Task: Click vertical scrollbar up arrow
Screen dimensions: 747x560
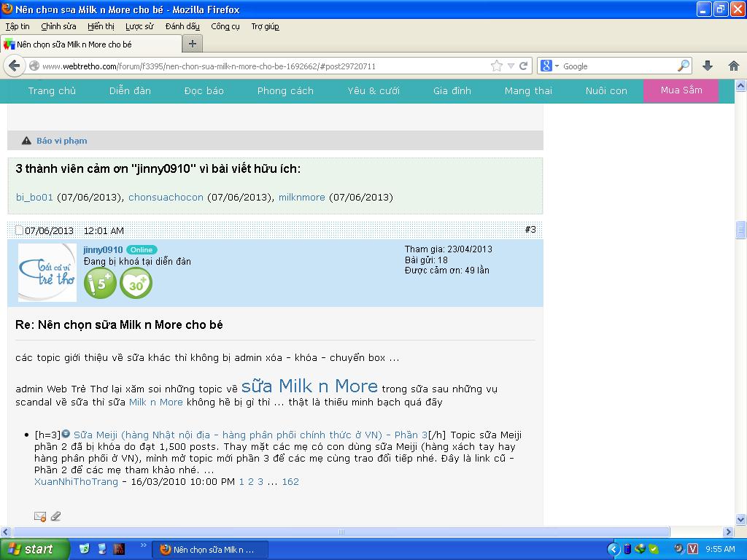Action: coord(741,85)
